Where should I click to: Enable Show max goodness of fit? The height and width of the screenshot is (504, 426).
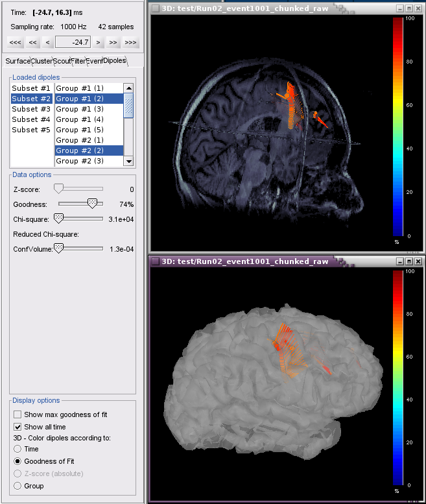pos(18,414)
